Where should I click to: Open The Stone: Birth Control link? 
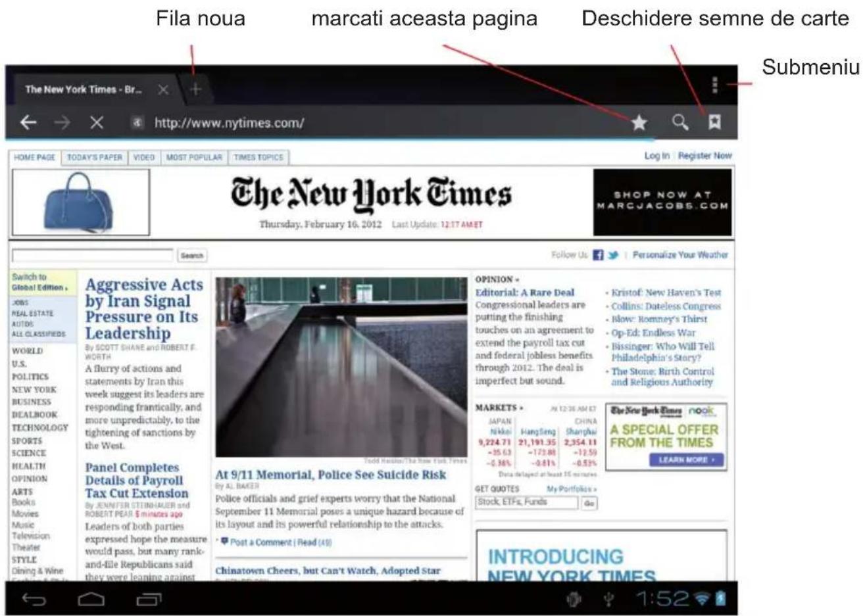662,377
